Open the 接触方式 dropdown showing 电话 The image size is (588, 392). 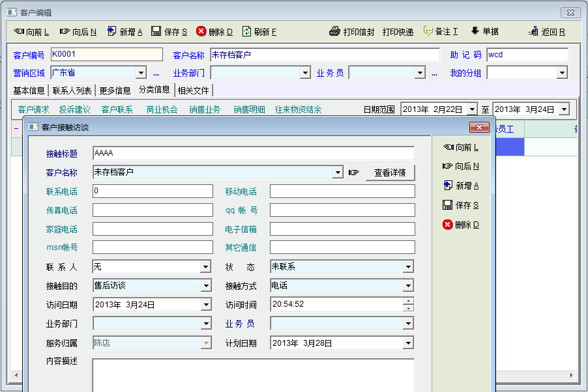coord(408,285)
